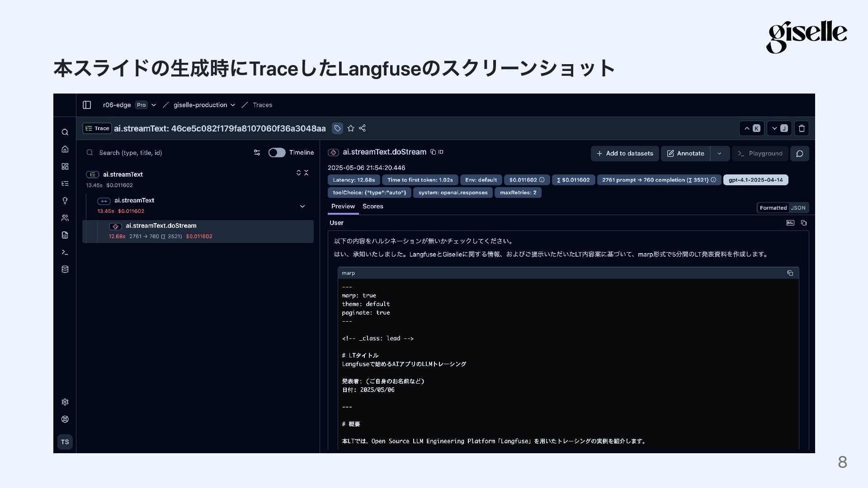Open the Traces breadcrumb link
The image size is (868, 488).
coord(262,105)
